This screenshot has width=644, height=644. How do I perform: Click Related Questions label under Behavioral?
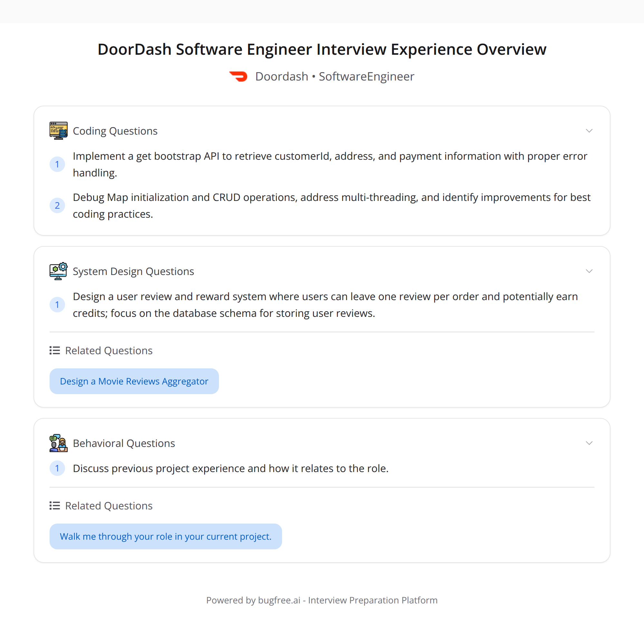(109, 506)
